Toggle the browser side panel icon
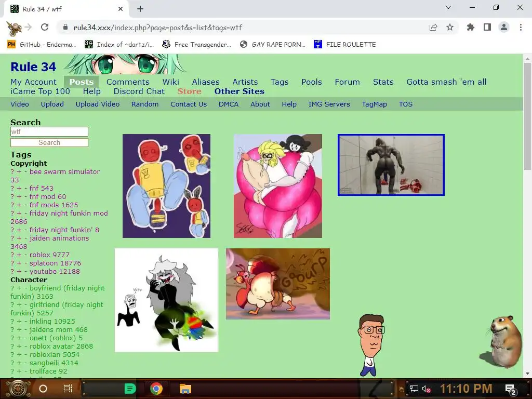The image size is (532, 399). click(487, 28)
